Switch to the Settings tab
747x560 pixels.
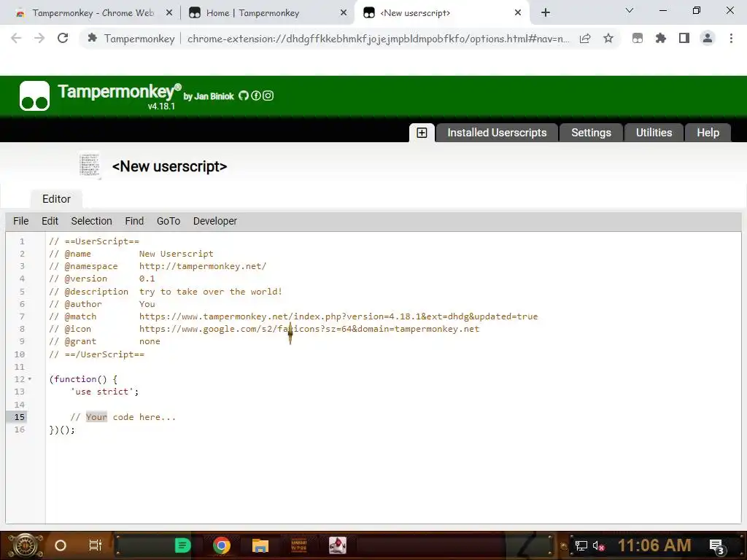click(x=591, y=133)
